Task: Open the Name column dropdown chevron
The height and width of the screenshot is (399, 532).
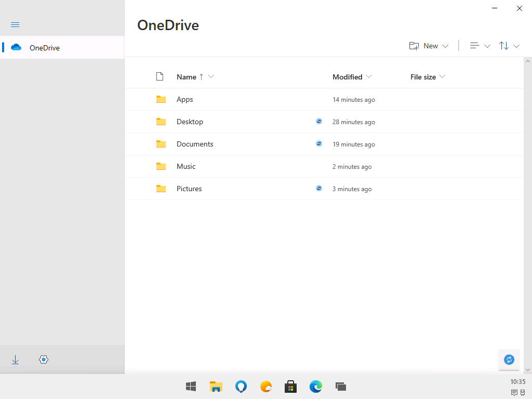Action: pyautogui.click(x=211, y=77)
